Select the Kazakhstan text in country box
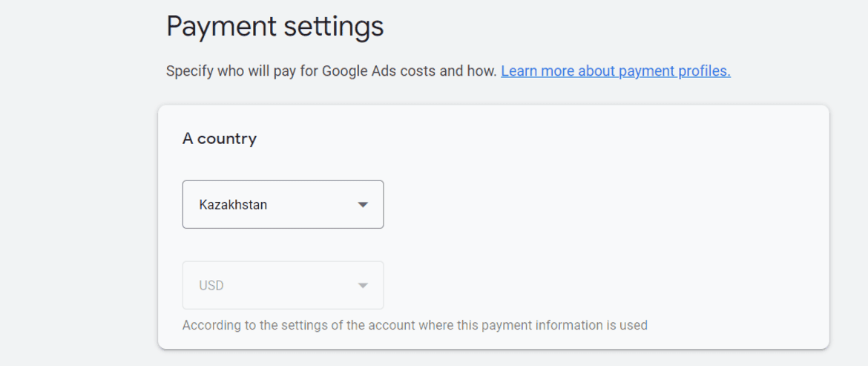868x366 pixels. pos(233,205)
